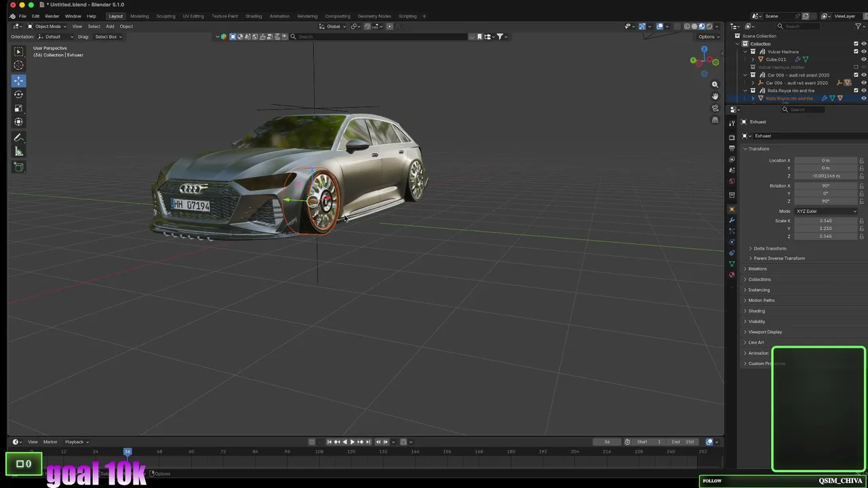Open the Physics properties tab
868x488 pixels.
coord(732,242)
